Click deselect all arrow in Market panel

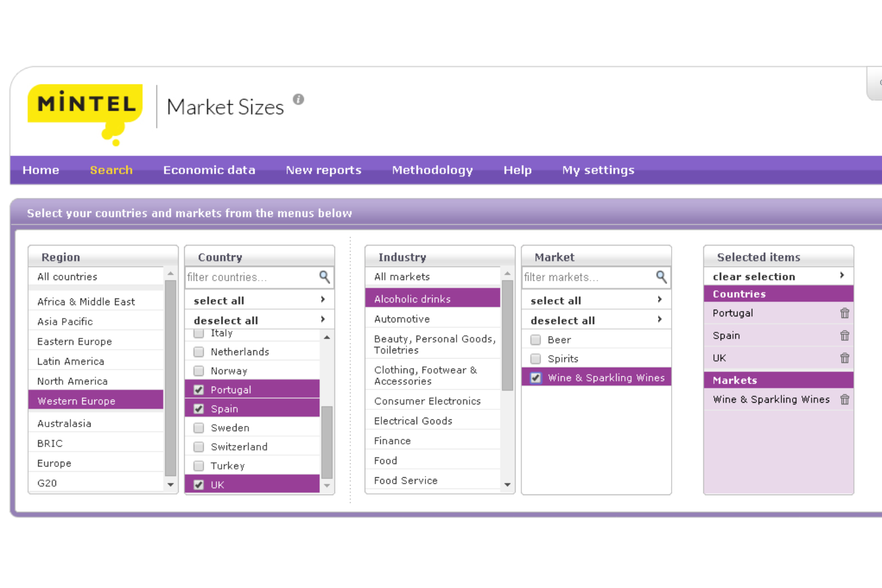coord(660,319)
